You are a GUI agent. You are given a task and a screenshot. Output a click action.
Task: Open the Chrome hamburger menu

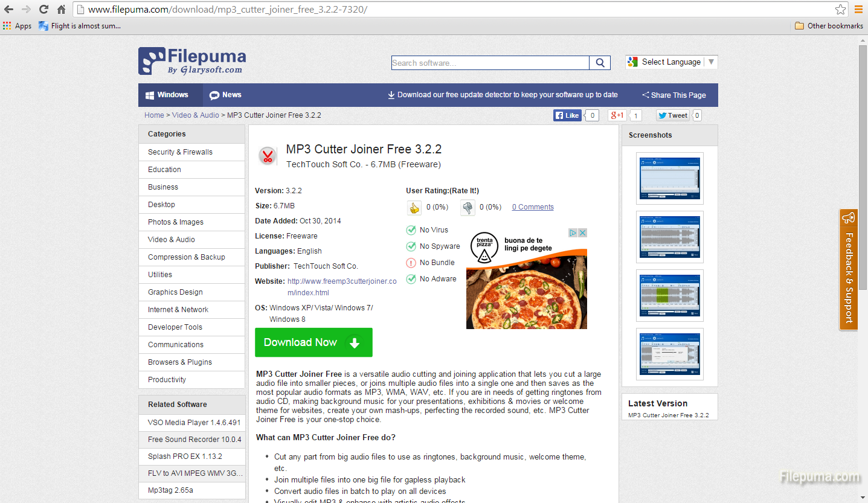[x=858, y=10]
